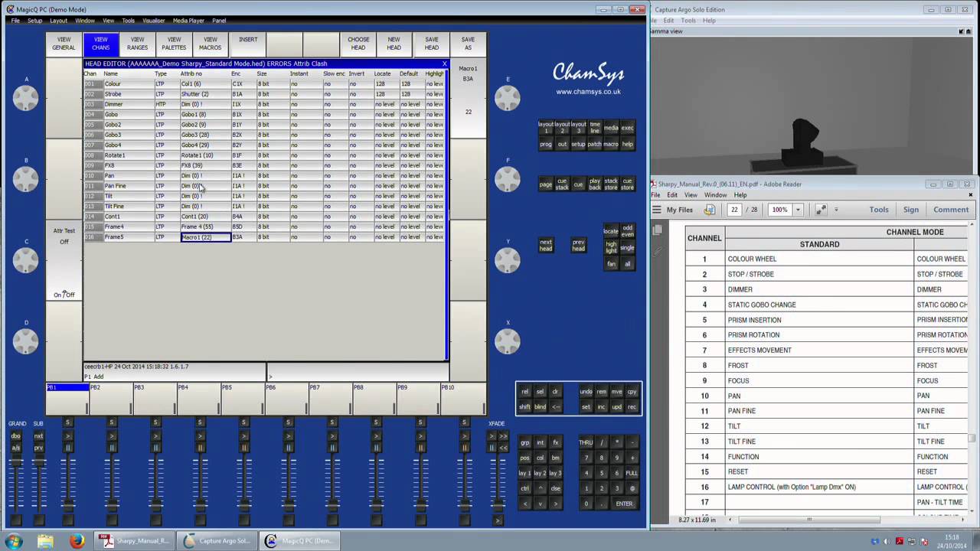Open the Media Player menu
This screenshot has width=980, height=551.
188,21
